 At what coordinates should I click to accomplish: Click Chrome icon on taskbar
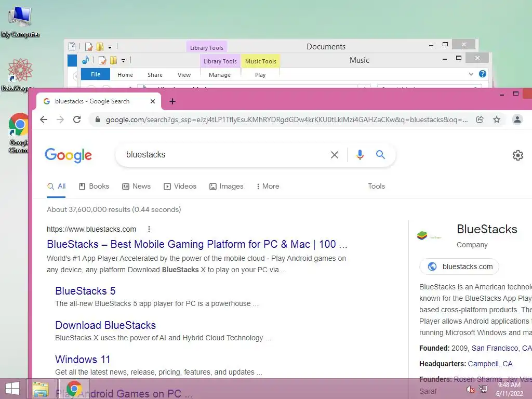point(74,389)
